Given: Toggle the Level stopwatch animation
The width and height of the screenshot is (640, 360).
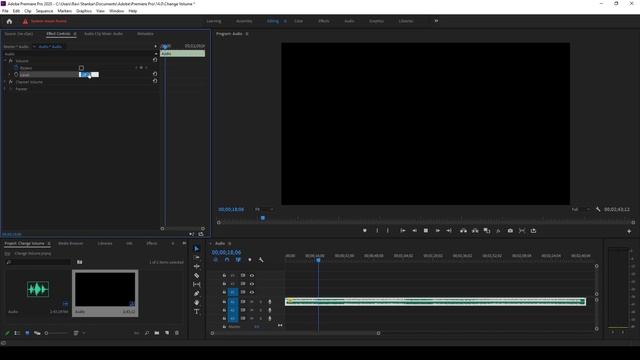Looking at the screenshot, I should [x=16, y=75].
